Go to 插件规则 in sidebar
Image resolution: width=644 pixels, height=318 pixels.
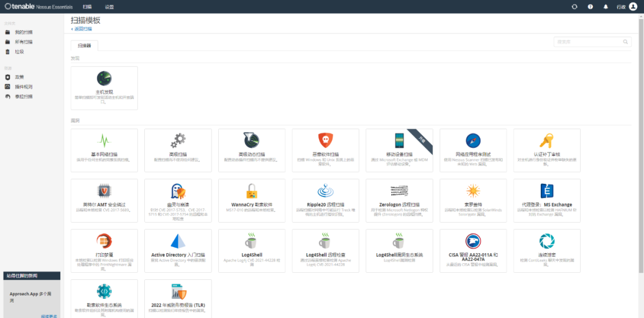[24, 86]
